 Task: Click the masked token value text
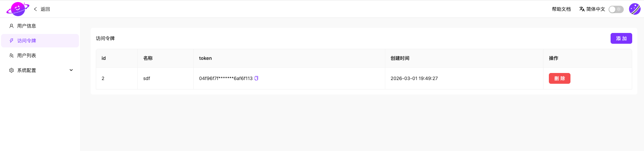click(x=226, y=78)
